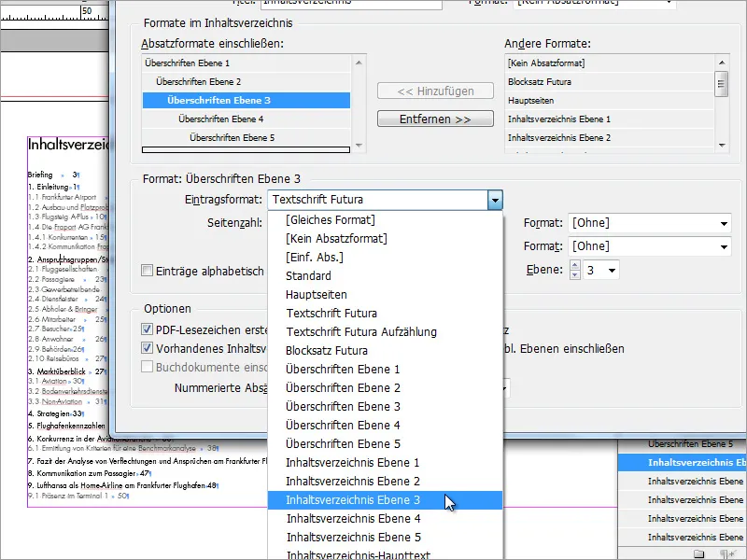Choose Inhaltsverzeichnis Ebene 4 from dropdown list
The width and height of the screenshot is (747, 560).
click(x=385, y=519)
